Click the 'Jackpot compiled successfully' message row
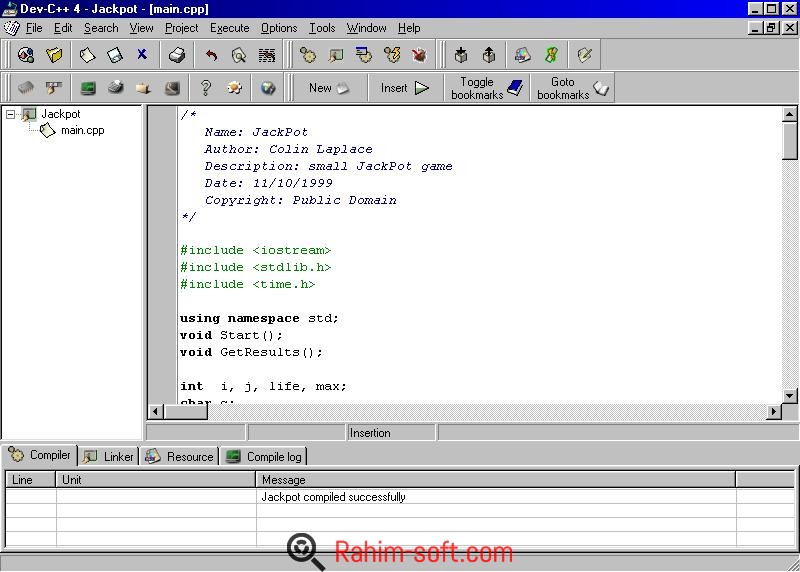This screenshot has width=800, height=572. [x=400, y=497]
